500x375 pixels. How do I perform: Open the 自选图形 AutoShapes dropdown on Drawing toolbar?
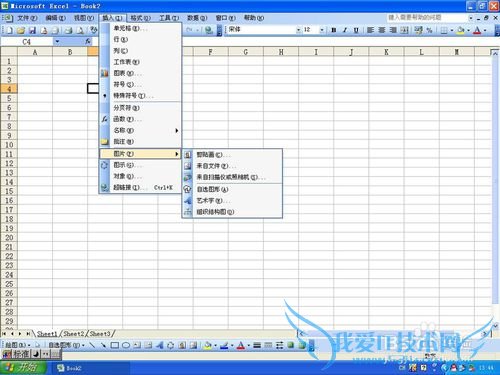(x=66, y=345)
